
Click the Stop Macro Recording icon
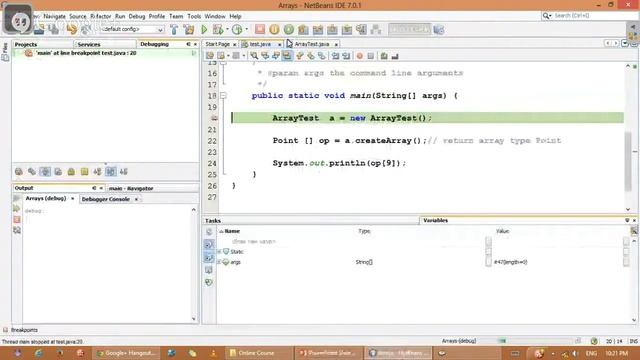click(x=370, y=56)
